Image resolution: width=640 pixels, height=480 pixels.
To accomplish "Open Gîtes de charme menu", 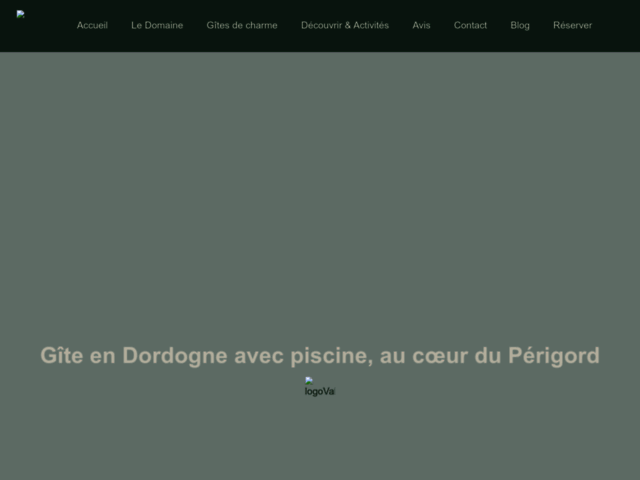I will 242,25.
